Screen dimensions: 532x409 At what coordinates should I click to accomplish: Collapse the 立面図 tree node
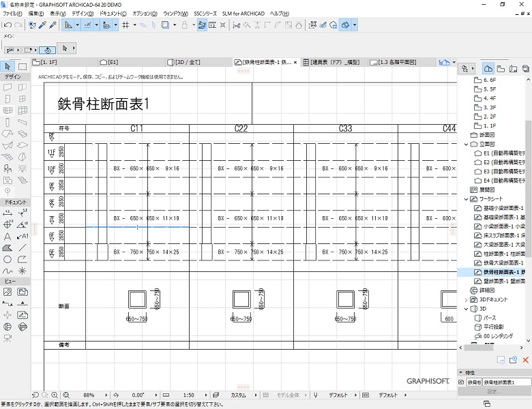coord(466,144)
